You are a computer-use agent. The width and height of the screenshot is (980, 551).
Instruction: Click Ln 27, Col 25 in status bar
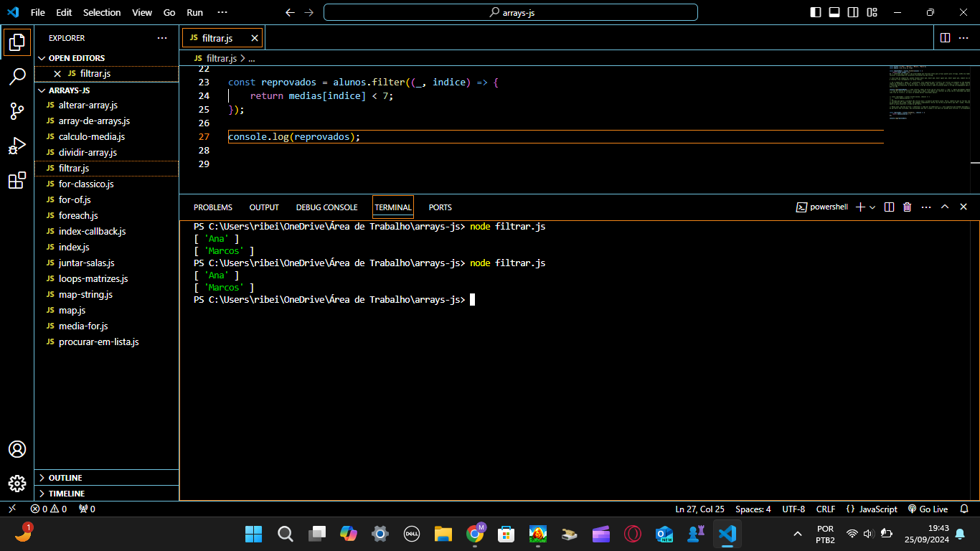(699, 509)
